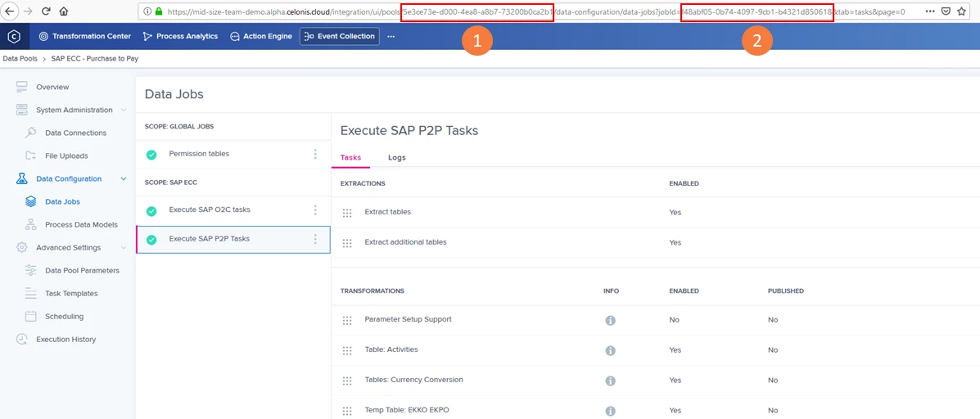
Task: Click the Advanced Settings gear icon
Action: (22, 248)
